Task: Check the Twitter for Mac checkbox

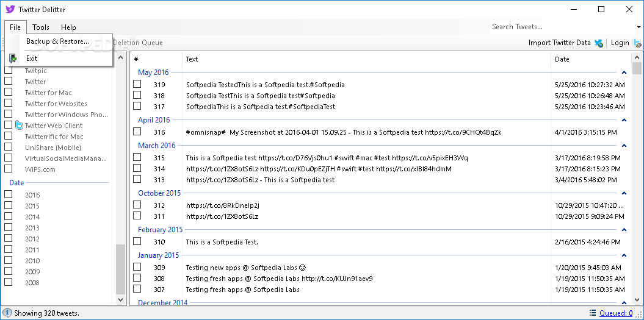Action: click(8, 92)
